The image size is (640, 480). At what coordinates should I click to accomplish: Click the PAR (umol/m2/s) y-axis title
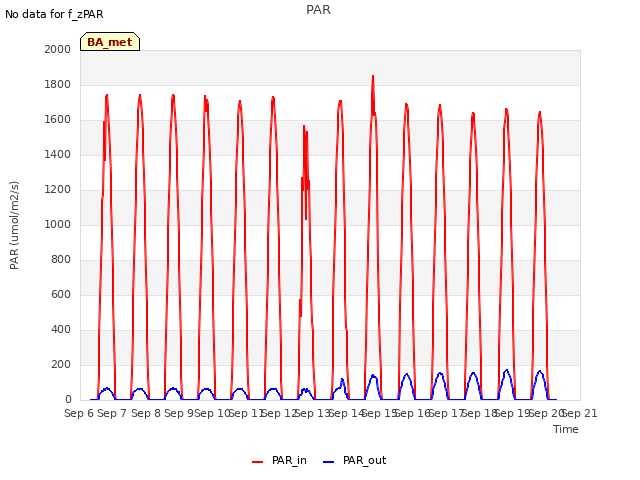point(14,225)
